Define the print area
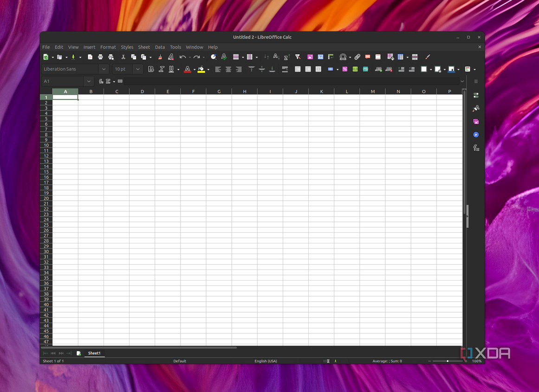 pyautogui.click(x=390, y=57)
